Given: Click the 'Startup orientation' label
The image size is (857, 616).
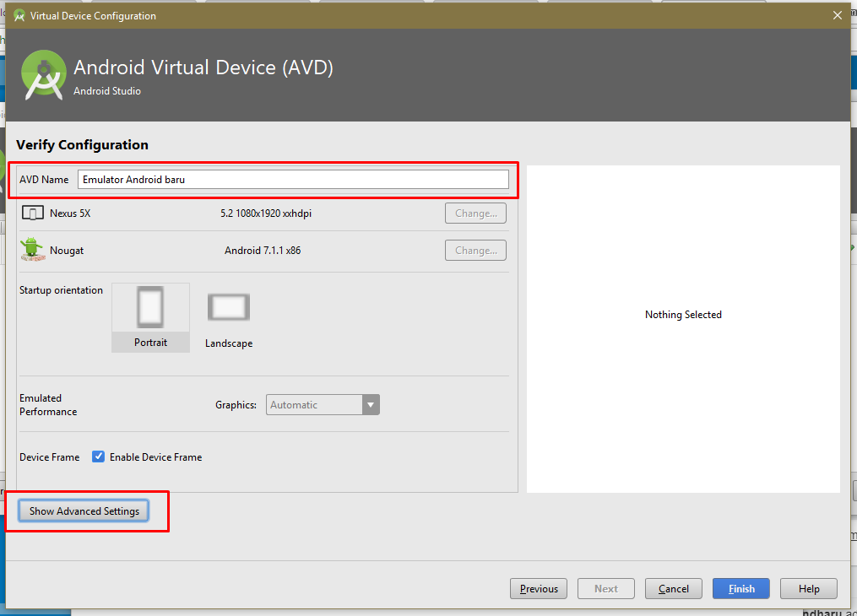Looking at the screenshot, I should 61,290.
